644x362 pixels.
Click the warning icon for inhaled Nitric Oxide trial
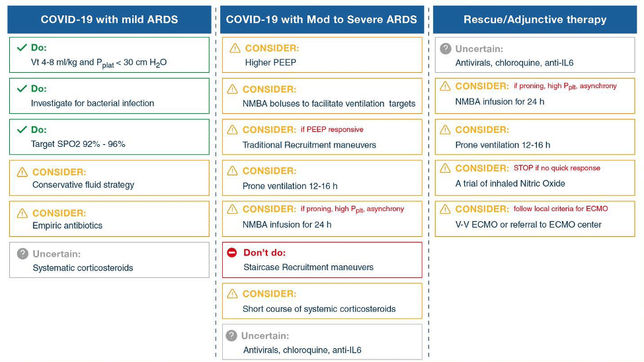[445, 168]
